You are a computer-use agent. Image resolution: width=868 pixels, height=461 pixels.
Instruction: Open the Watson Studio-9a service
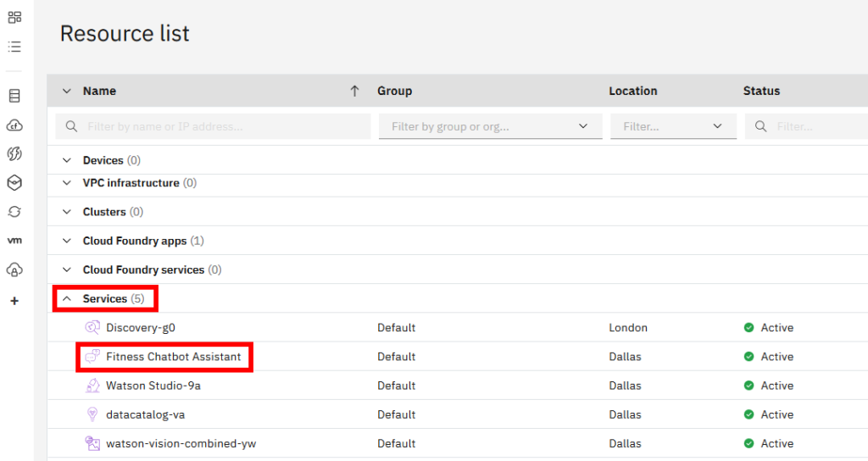tap(153, 386)
